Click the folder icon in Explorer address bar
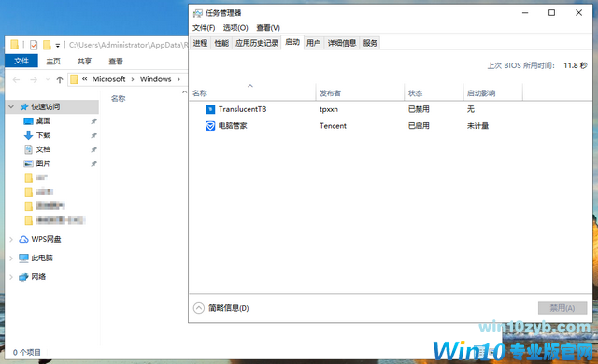 point(75,79)
